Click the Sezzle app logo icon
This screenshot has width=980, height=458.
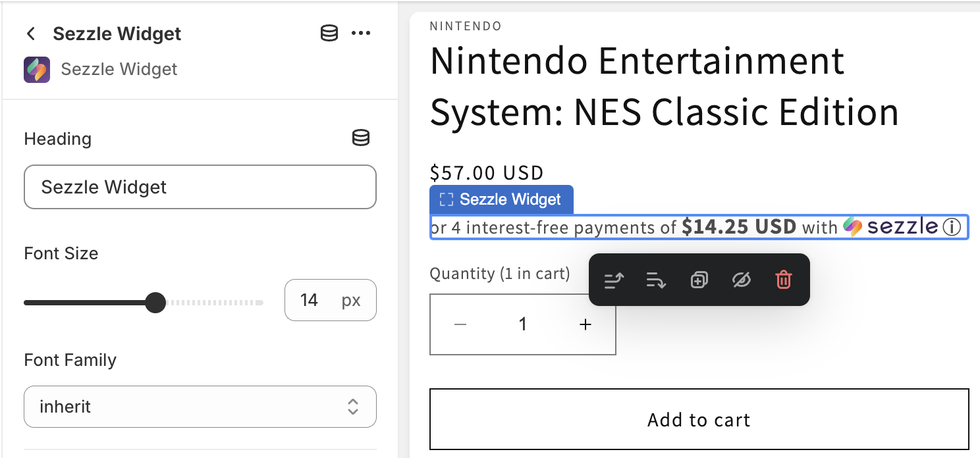pos(36,69)
